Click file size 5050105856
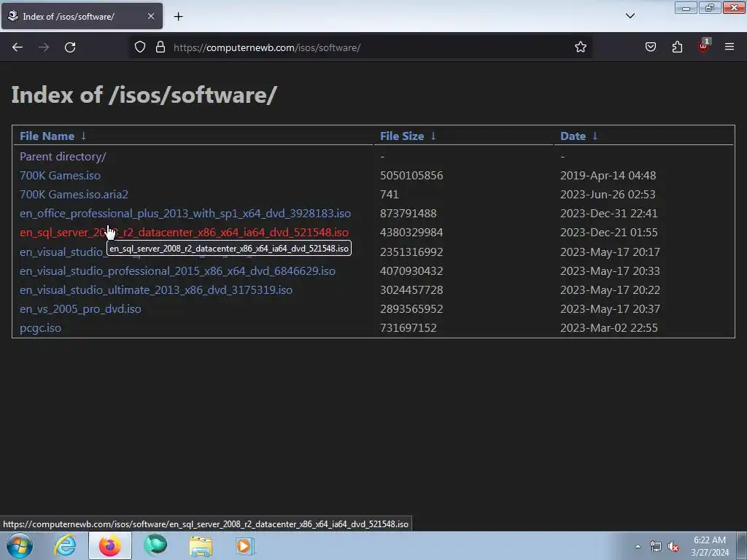This screenshot has height=560, width=747. coord(411,175)
